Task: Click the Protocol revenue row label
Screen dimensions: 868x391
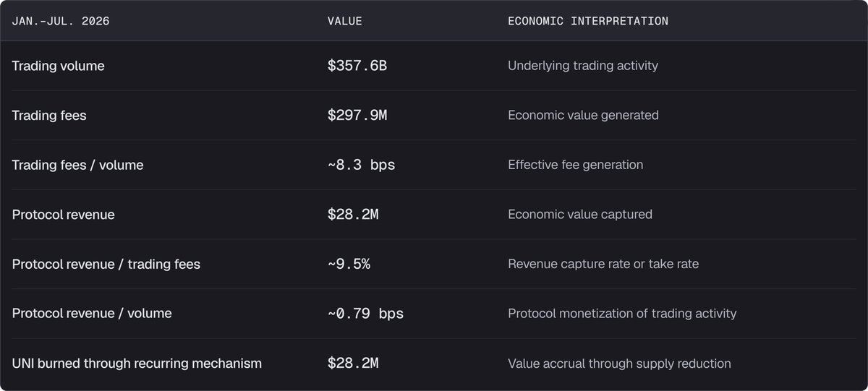Action: (63, 215)
